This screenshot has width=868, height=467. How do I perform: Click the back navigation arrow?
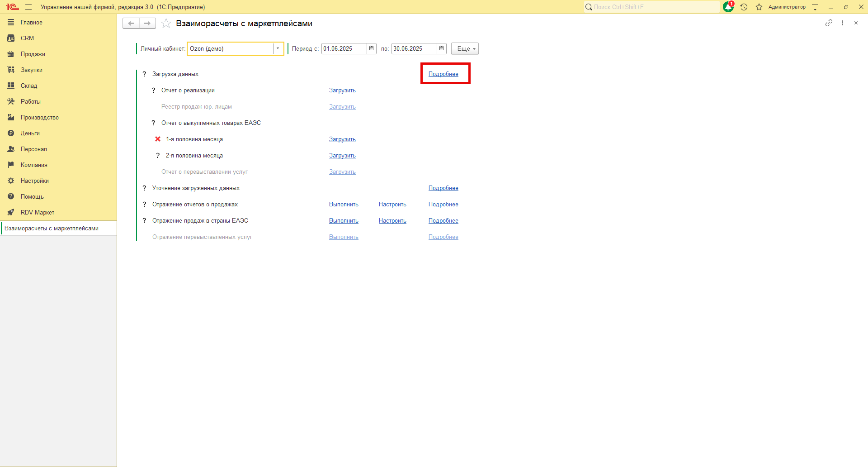131,24
